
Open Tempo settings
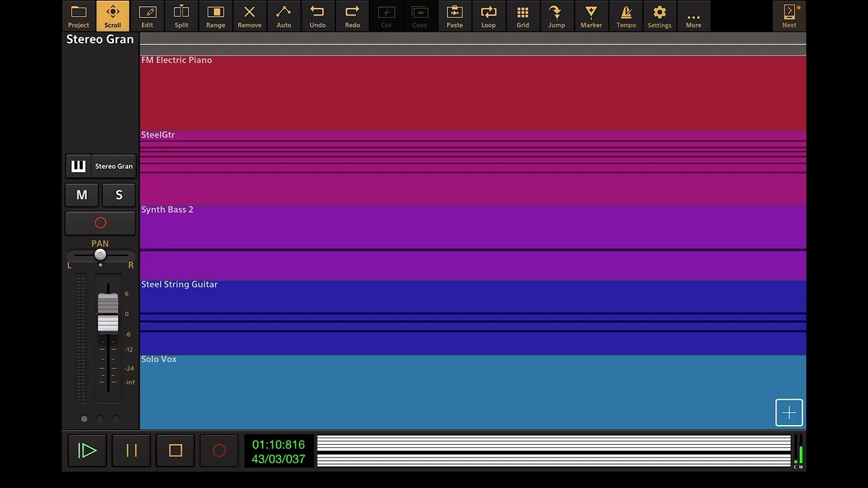[626, 16]
